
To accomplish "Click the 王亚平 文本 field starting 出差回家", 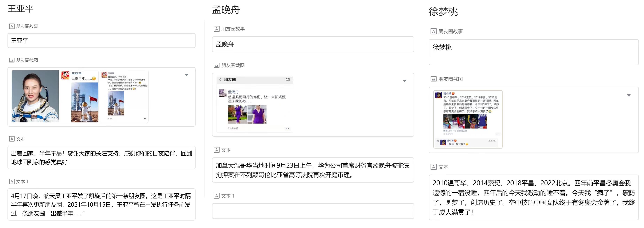I will point(102,158).
